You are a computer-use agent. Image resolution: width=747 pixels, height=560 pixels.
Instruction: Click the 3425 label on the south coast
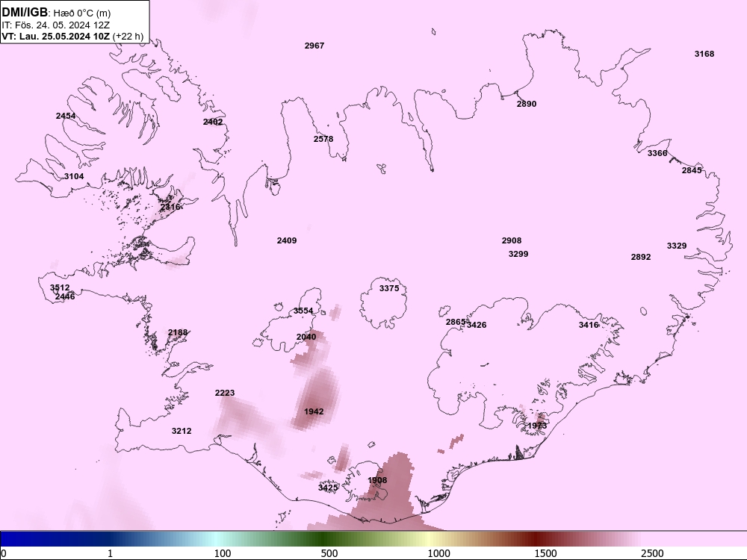[328, 487]
